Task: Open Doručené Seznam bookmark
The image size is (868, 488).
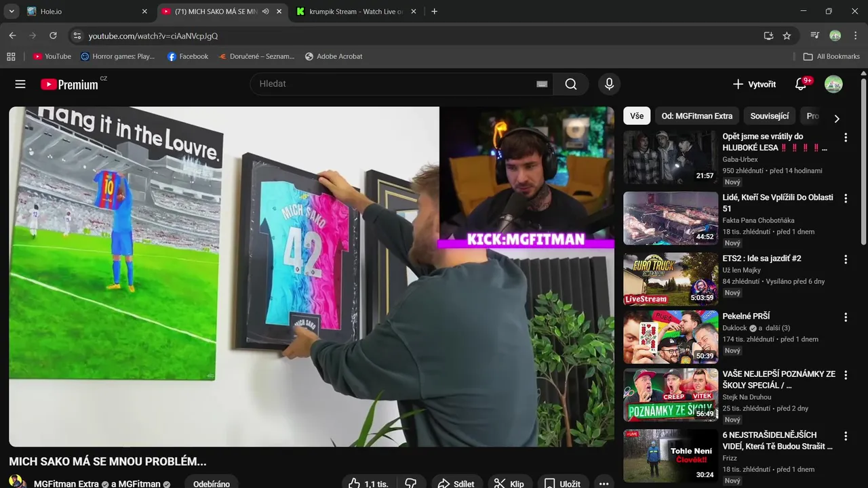Action: click(256, 56)
